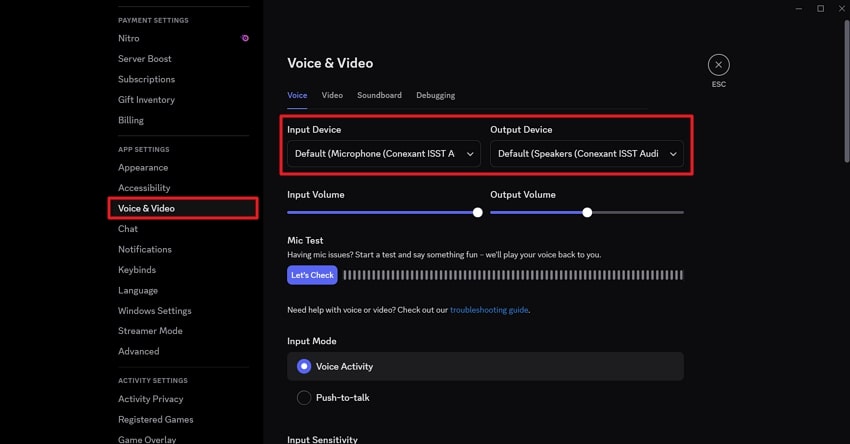Switch to the Soundboard tab
Image resolution: width=850 pixels, height=444 pixels.
pyautogui.click(x=379, y=95)
